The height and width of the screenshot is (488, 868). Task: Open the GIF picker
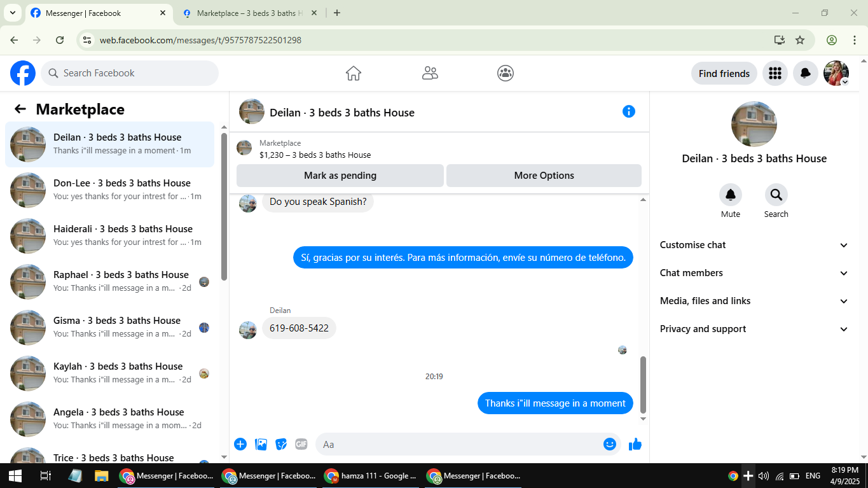click(x=301, y=444)
